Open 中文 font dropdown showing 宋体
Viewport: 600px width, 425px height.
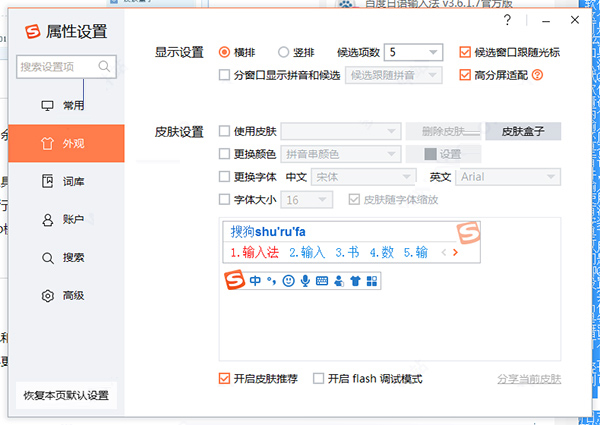364,177
